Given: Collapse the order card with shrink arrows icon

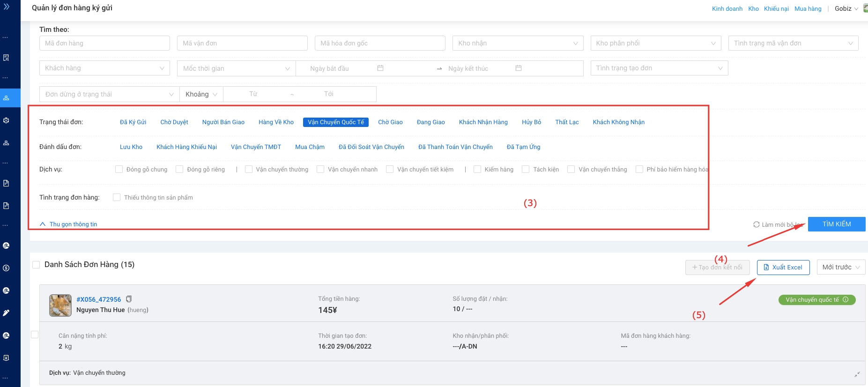Looking at the screenshot, I should pyautogui.click(x=857, y=374).
